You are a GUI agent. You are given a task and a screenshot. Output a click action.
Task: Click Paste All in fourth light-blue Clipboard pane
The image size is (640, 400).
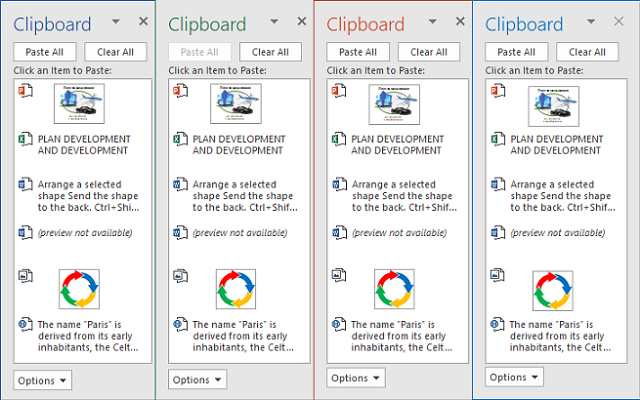click(516, 52)
